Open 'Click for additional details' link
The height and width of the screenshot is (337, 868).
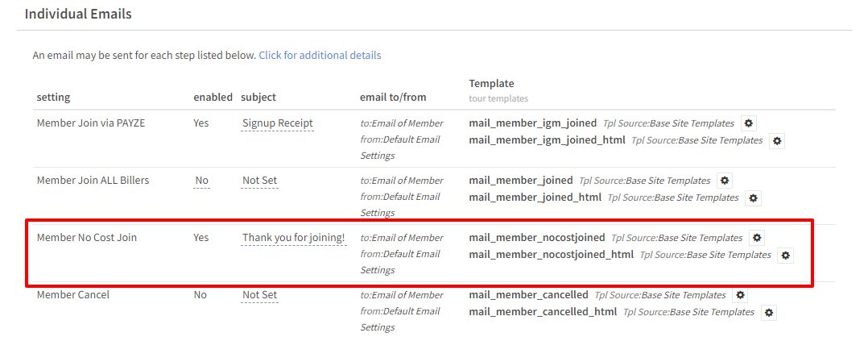(x=320, y=56)
